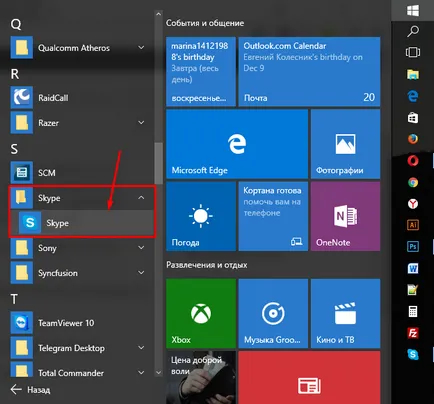Collapse the Skype folder chevron
The height and width of the screenshot is (404, 434).
(141, 198)
